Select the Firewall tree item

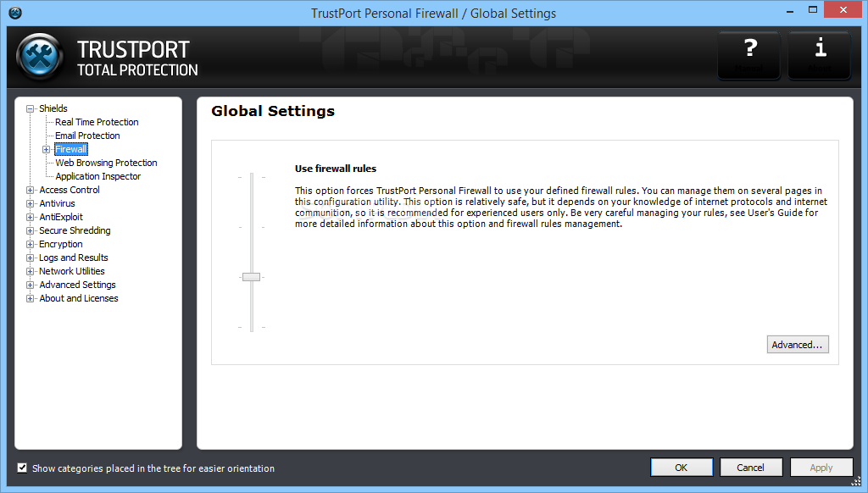tap(71, 149)
